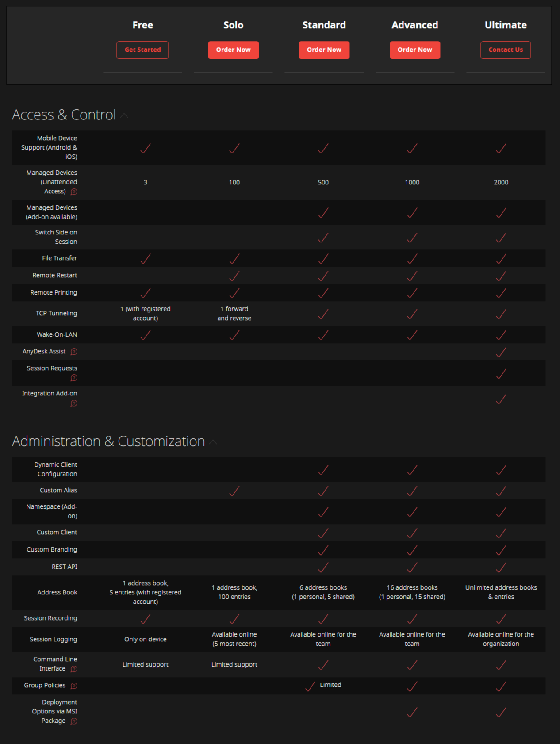Show info for Managed Devices Unattended Access

tap(74, 192)
